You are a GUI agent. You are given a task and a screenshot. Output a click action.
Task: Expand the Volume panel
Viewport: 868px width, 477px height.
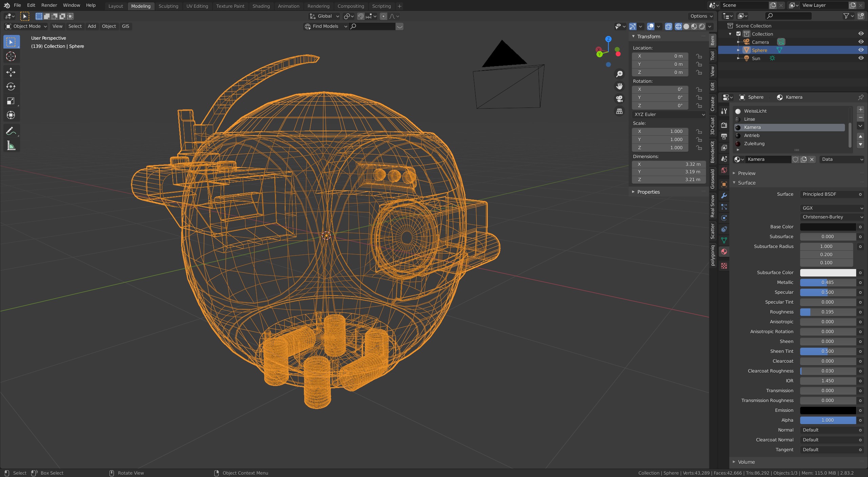pos(746,462)
